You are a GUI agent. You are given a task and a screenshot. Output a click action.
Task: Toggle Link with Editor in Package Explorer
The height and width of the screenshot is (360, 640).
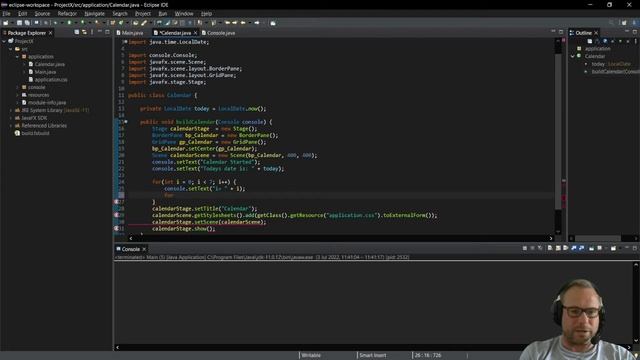click(x=84, y=32)
